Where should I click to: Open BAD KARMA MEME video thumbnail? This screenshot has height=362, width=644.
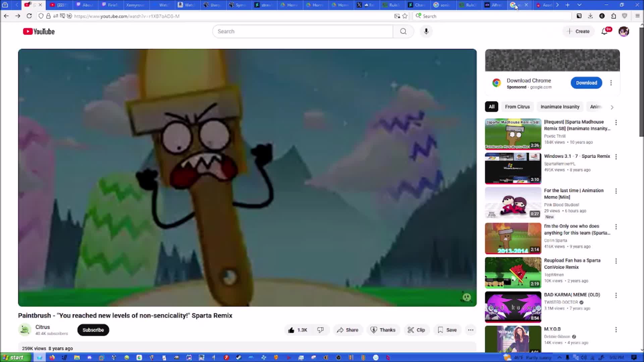pos(513,307)
